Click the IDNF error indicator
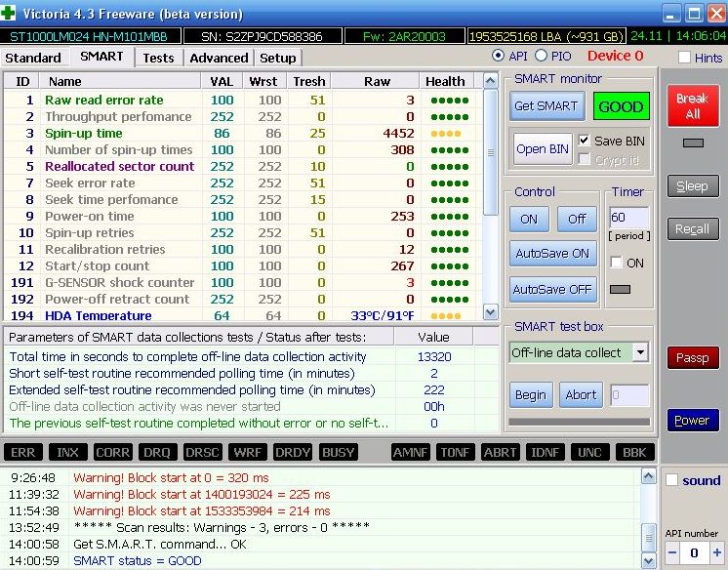This screenshot has height=570, width=728. (x=546, y=452)
